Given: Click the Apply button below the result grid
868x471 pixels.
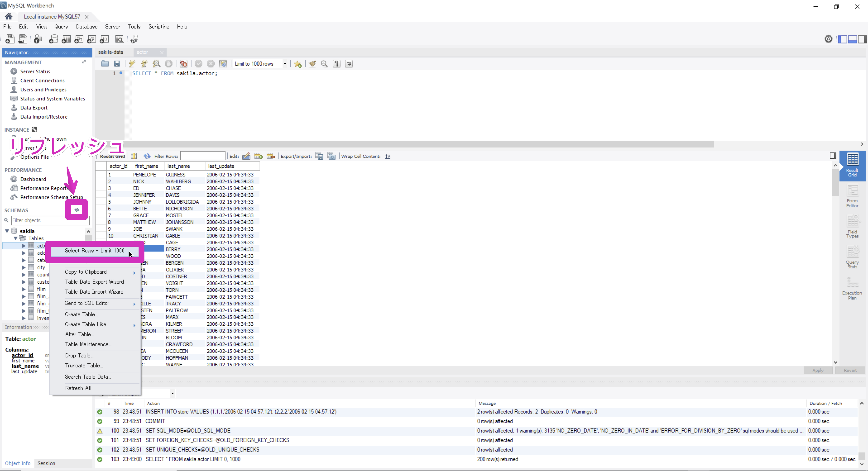Looking at the screenshot, I should coord(818,370).
